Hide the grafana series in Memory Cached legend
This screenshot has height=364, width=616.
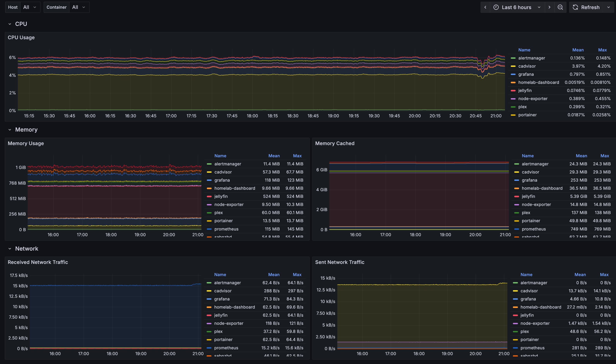point(530,180)
